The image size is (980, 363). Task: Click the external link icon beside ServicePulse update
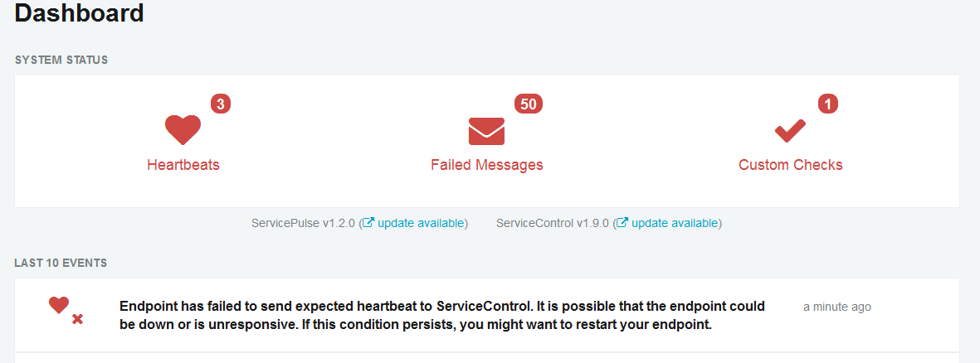(x=368, y=223)
